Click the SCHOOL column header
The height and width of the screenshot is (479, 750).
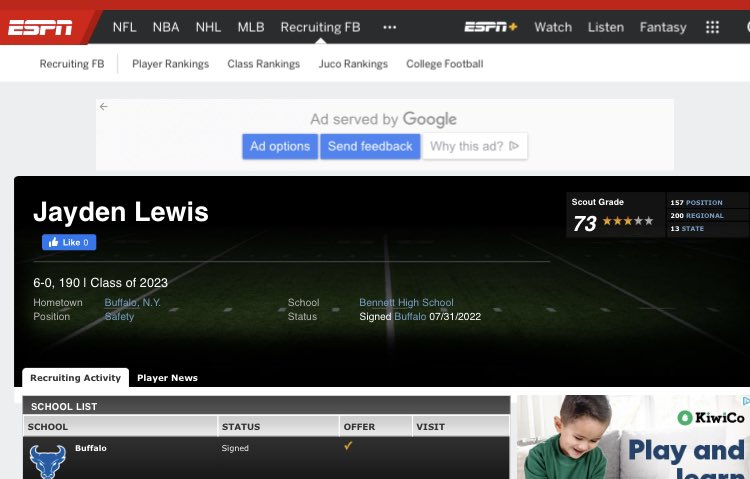(x=120, y=426)
